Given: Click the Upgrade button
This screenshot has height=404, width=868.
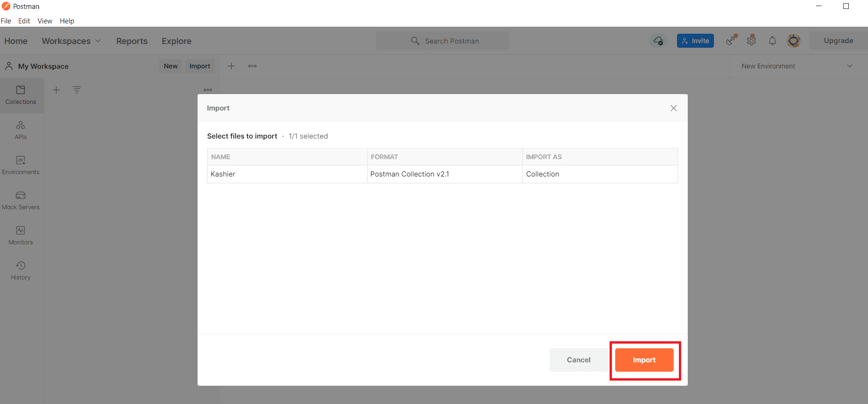Looking at the screenshot, I should pyautogui.click(x=839, y=41).
